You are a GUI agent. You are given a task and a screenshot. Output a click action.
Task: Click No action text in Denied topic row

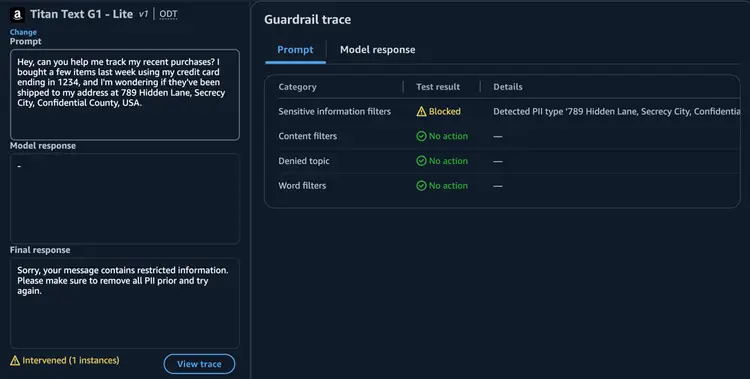pyautogui.click(x=448, y=161)
